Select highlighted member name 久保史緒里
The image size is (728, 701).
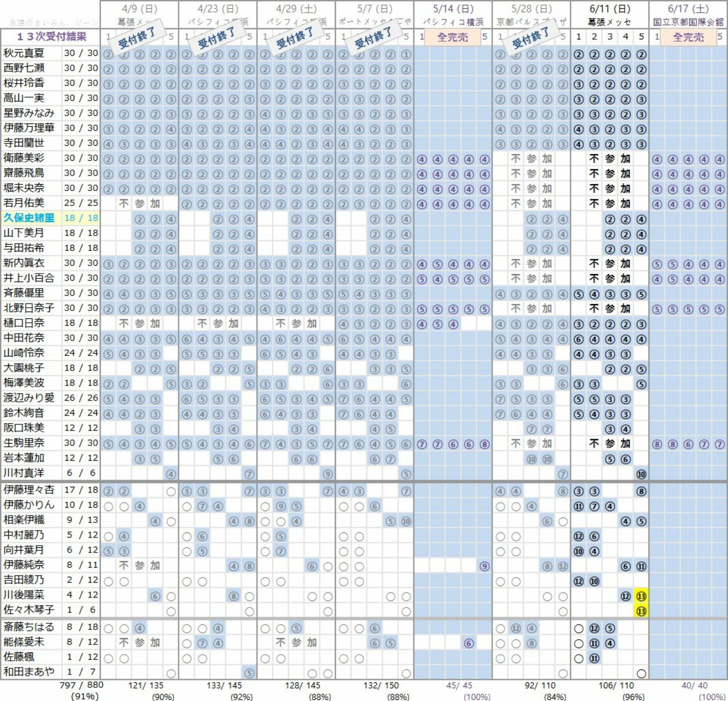click(x=29, y=218)
